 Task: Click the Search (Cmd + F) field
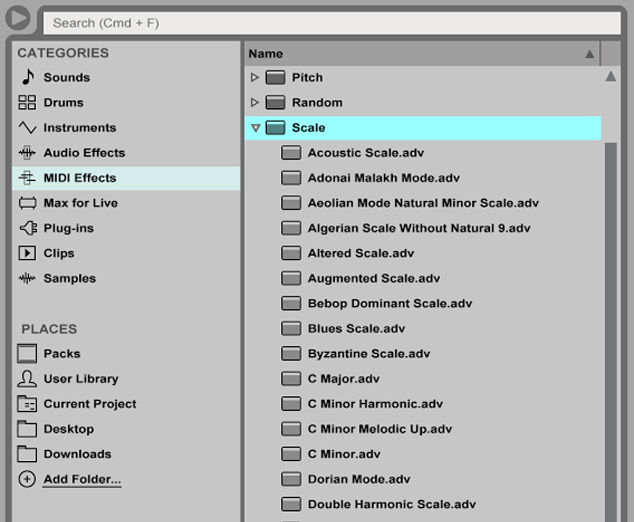point(332,23)
